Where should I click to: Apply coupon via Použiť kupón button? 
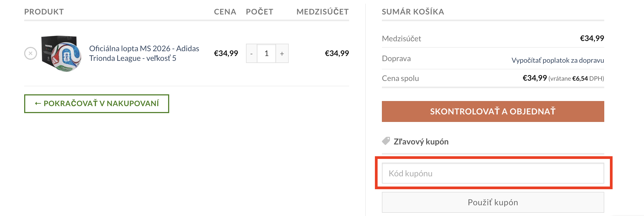[x=493, y=202]
